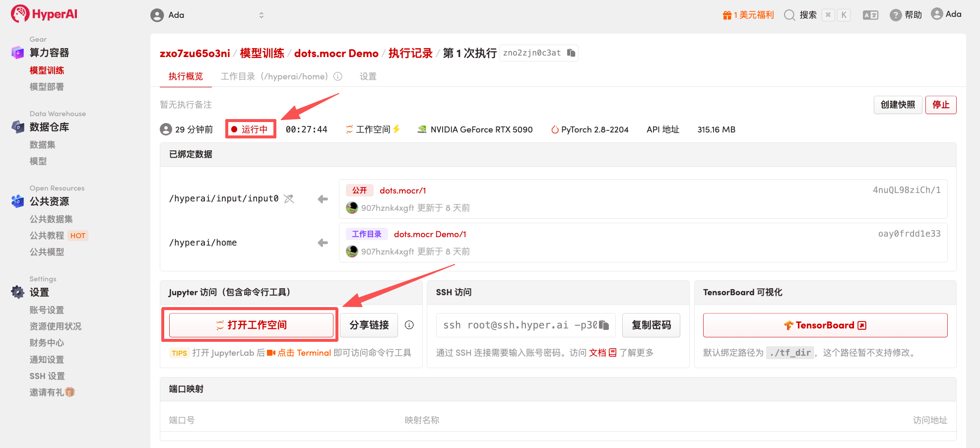Viewport: 980px width, 448px height.
Task: Expand the Ada workspace selector
Action: click(261, 15)
